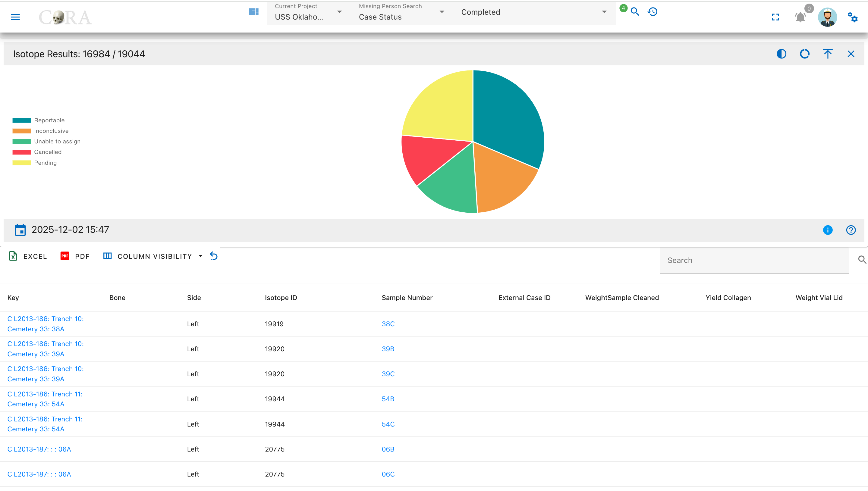
Task: Enter fullscreen mode
Action: [775, 17]
